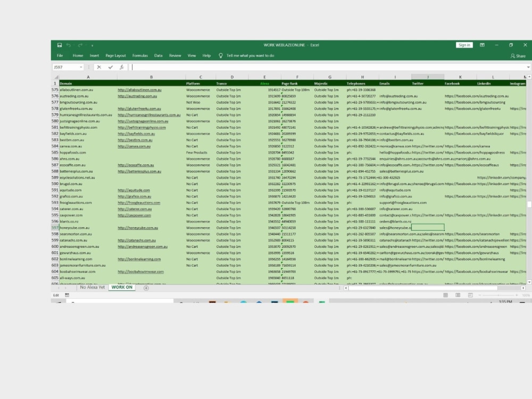The width and height of the screenshot is (532, 399).
Task: Click the Sign in button
Action: (x=464, y=45)
